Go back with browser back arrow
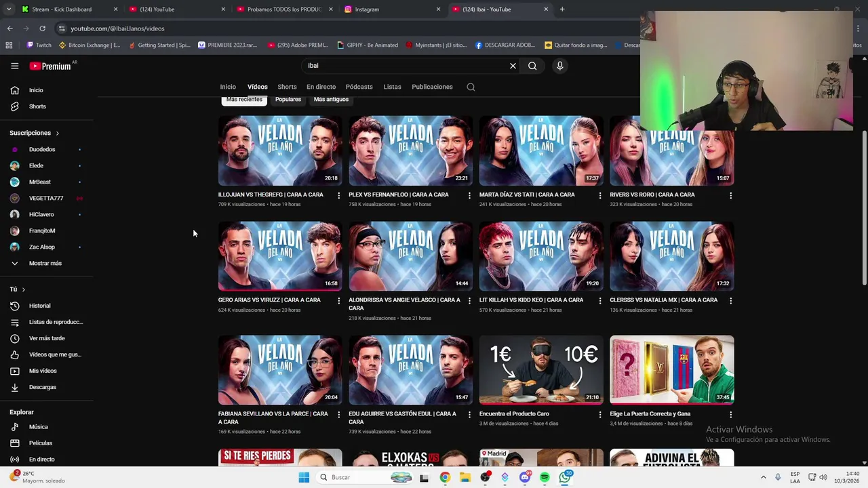Viewport: 868px width, 488px height. tap(9, 28)
